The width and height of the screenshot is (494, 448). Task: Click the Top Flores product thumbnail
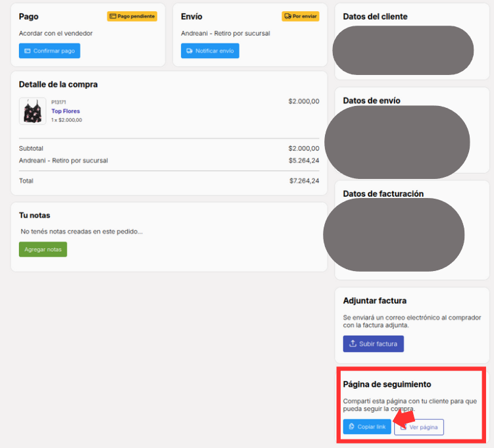32,111
